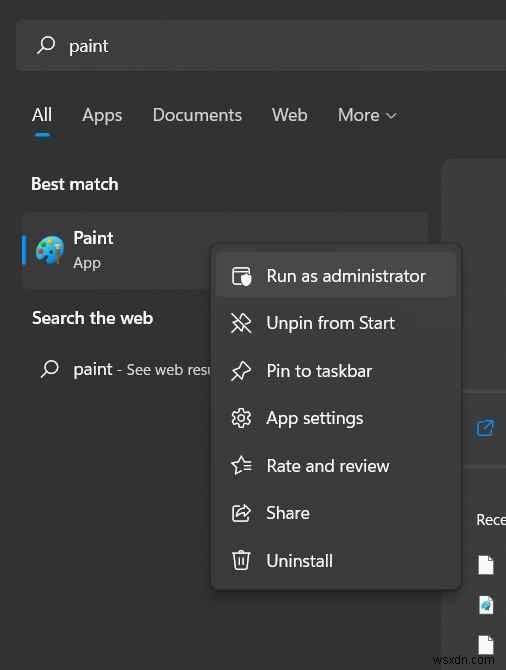Choose Run as administrator
The width and height of the screenshot is (506, 670).
336,276
